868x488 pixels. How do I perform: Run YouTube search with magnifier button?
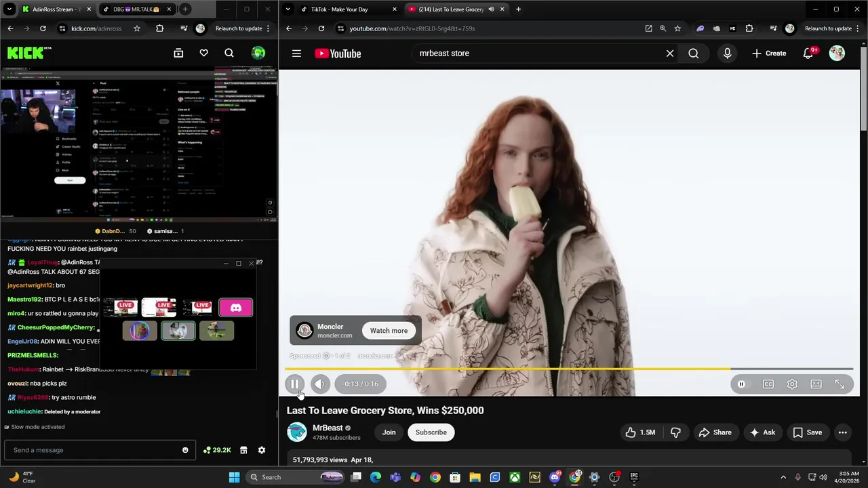(693, 54)
